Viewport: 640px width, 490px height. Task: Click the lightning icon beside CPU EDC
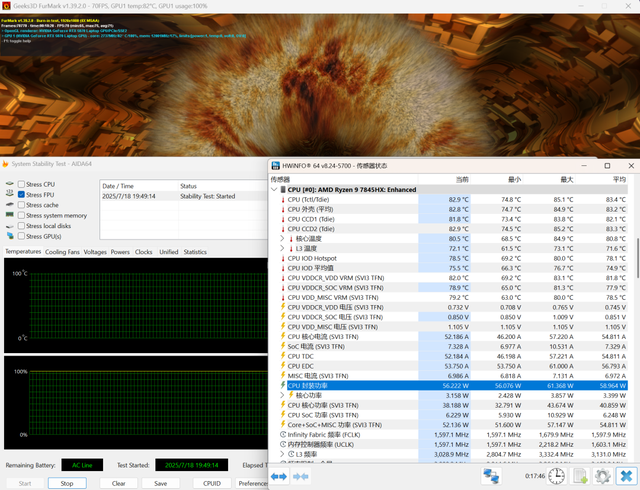282,365
